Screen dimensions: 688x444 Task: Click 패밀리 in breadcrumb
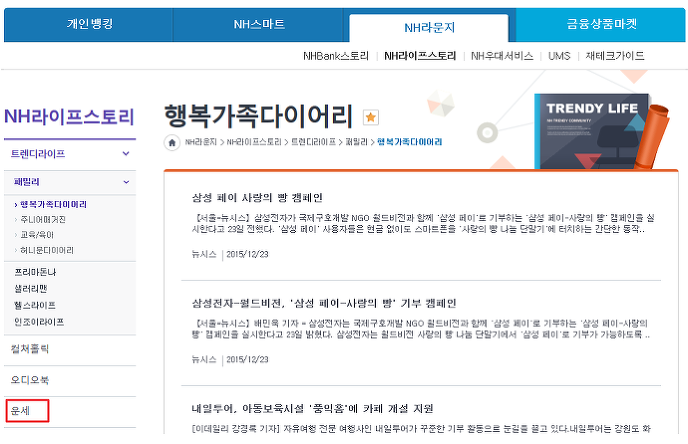356,142
